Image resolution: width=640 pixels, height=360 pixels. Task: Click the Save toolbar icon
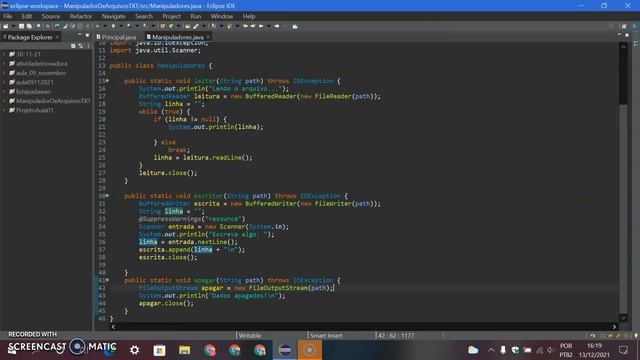click(22, 26)
